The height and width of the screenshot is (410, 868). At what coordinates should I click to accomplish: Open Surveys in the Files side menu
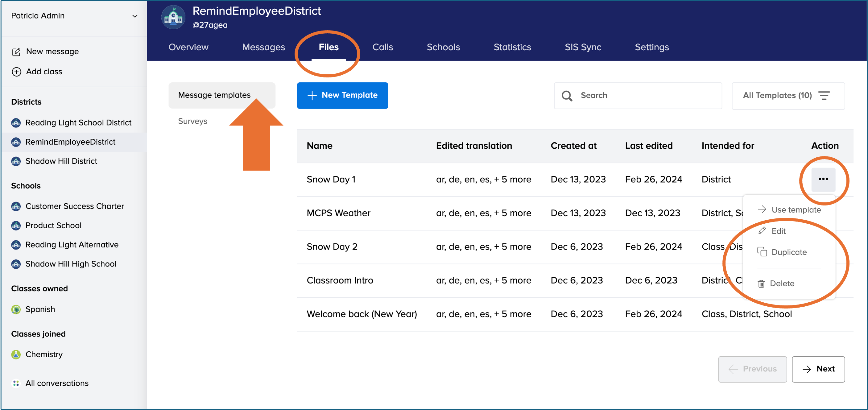[x=192, y=121]
